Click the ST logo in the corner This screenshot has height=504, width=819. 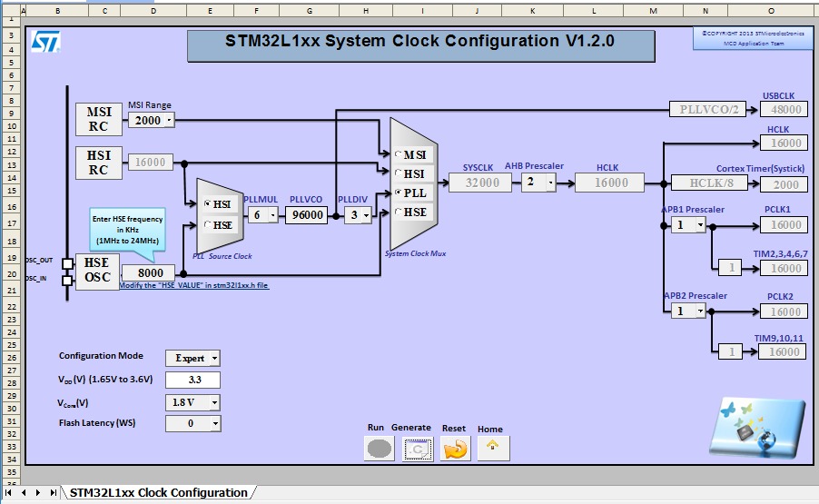[45, 42]
